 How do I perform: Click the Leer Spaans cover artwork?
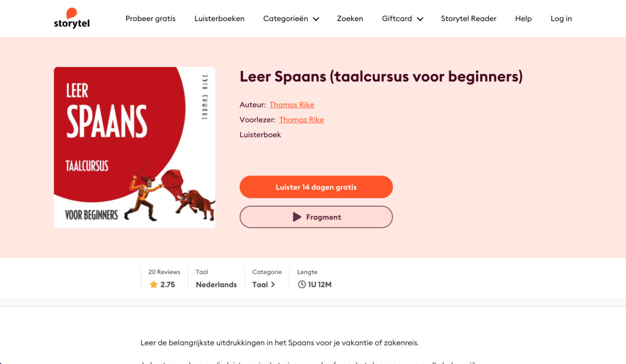(134, 147)
